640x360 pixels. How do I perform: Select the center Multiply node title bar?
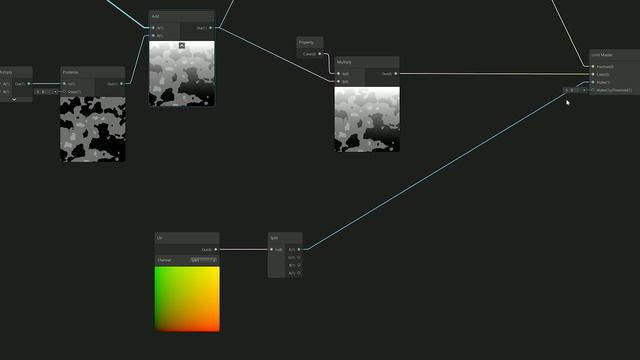pyautogui.click(x=367, y=62)
